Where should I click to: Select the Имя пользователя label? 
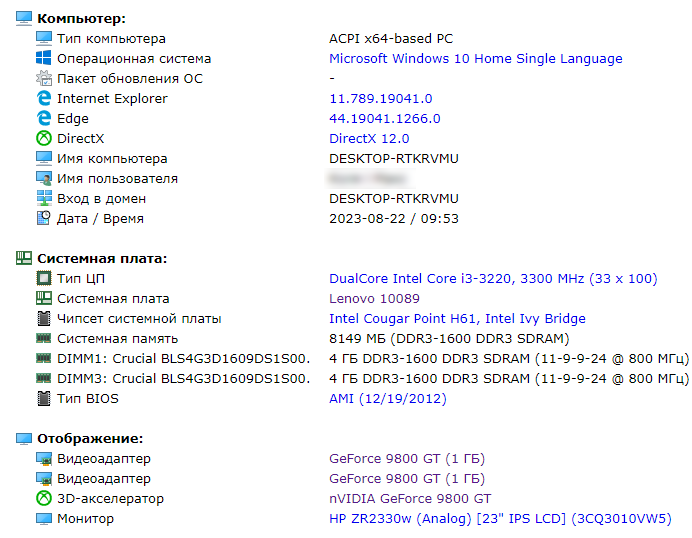click(x=117, y=178)
